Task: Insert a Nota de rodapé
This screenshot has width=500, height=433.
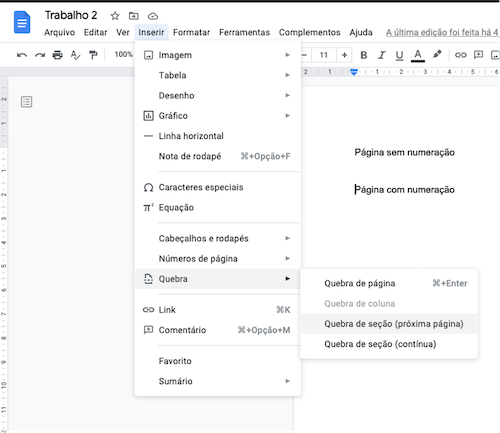Action: [218, 156]
